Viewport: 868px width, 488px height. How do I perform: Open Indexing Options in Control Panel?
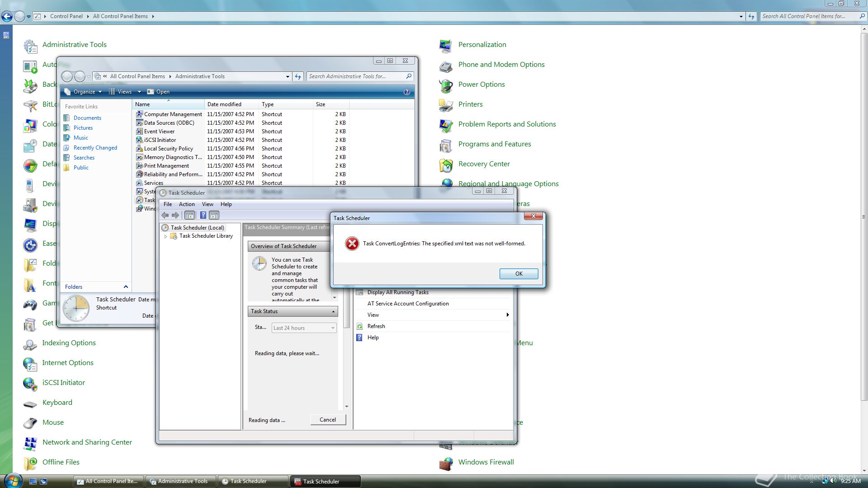click(69, 343)
